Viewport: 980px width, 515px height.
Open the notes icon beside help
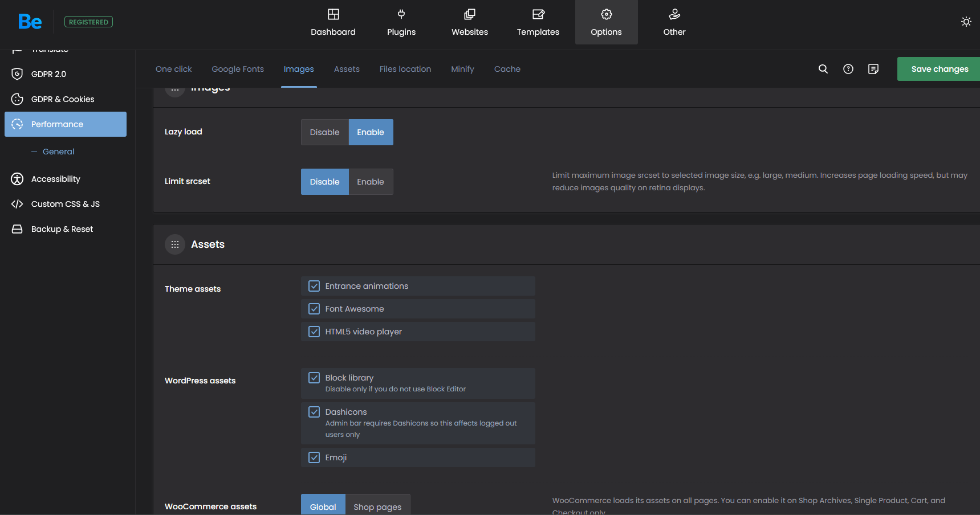point(873,69)
